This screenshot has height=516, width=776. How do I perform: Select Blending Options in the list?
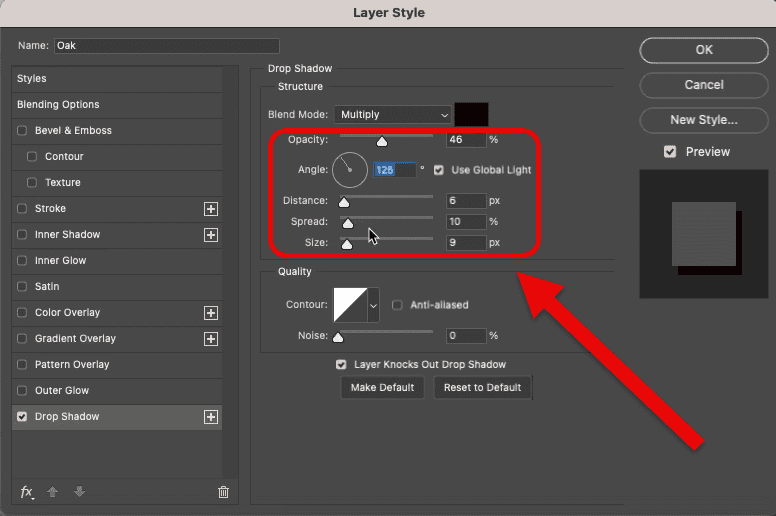pyautogui.click(x=58, y=105)
